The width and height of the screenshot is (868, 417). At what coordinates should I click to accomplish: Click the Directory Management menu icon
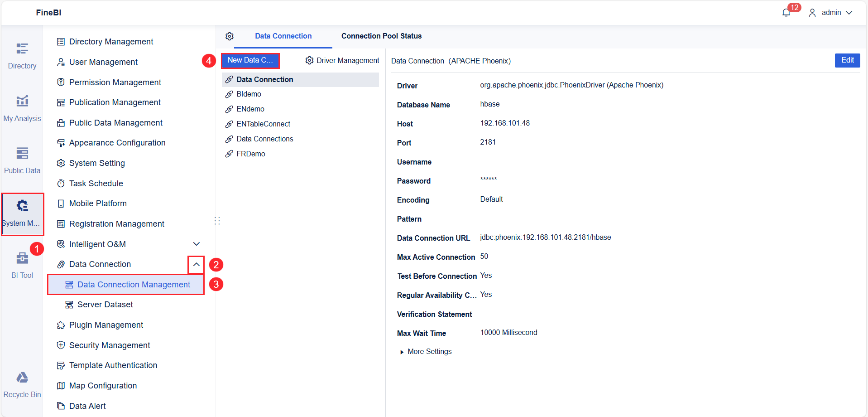click(61, 42)
